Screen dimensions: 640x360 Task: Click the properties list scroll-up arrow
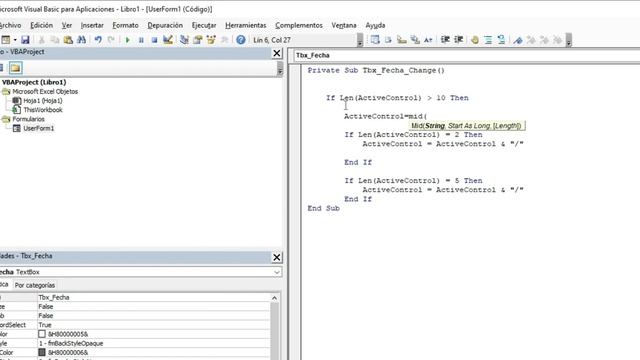pos(274,298)
